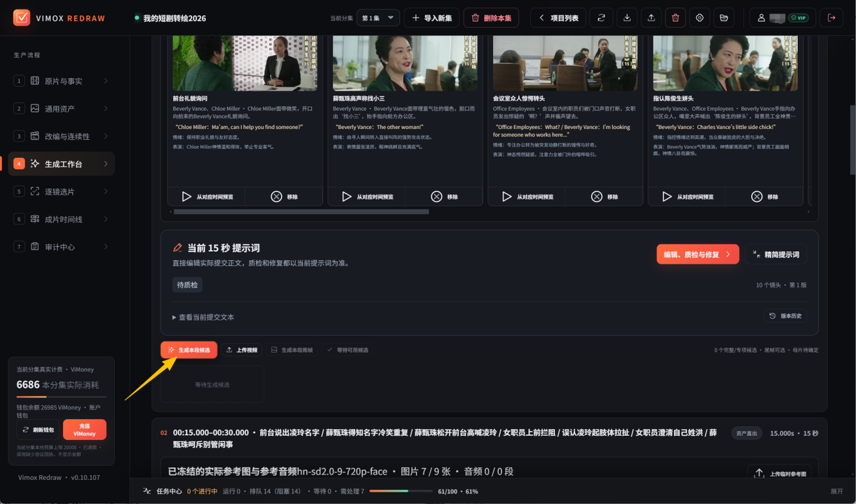Open the folder icon in top toolbar
This screenshot has width=856, height=504.
click(x=724, y=18)
